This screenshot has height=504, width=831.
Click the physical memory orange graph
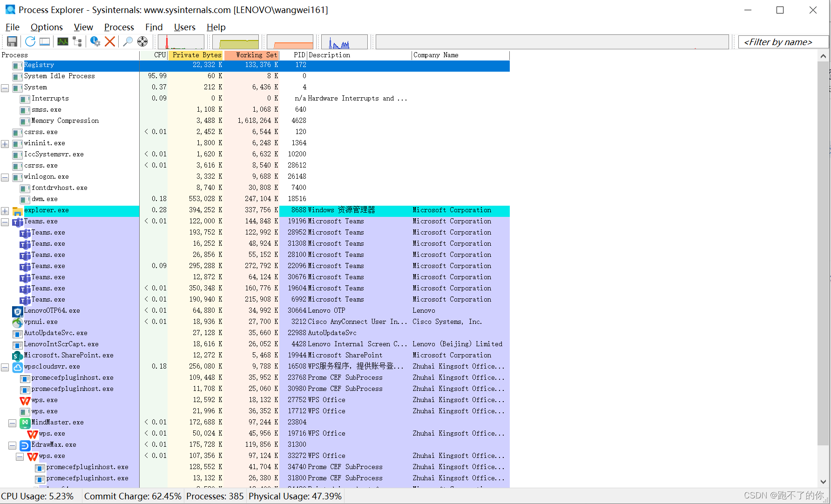(290, 41)
